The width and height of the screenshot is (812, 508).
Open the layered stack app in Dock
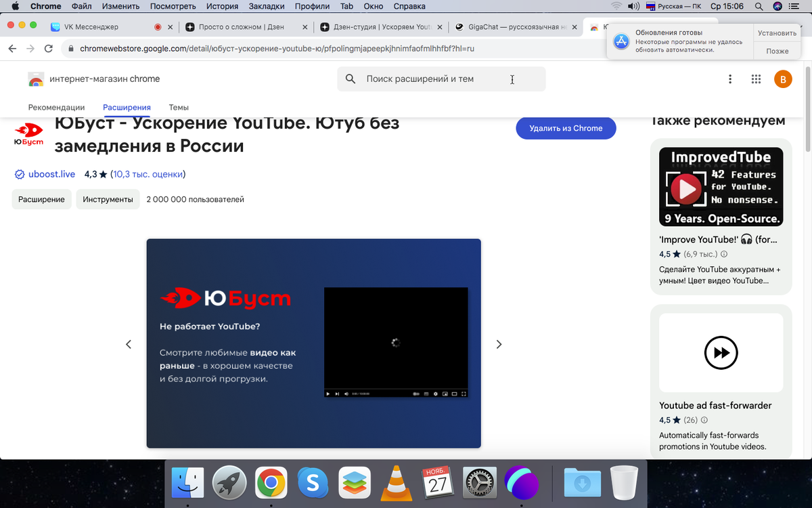click(x=355, y=483)
